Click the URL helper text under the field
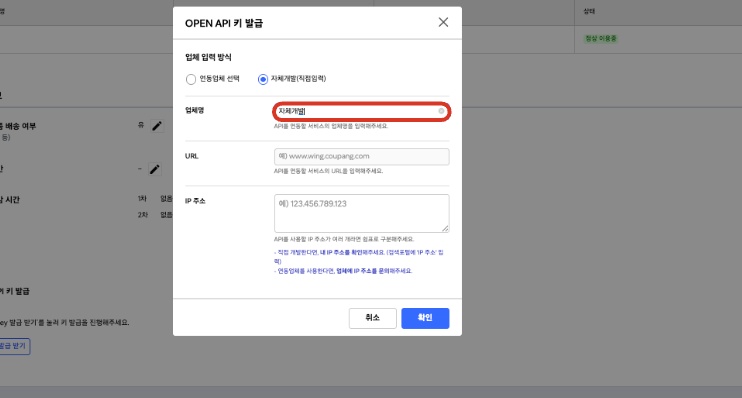The width and height of the screenshot is (742, 398). (x=328, y=171)
